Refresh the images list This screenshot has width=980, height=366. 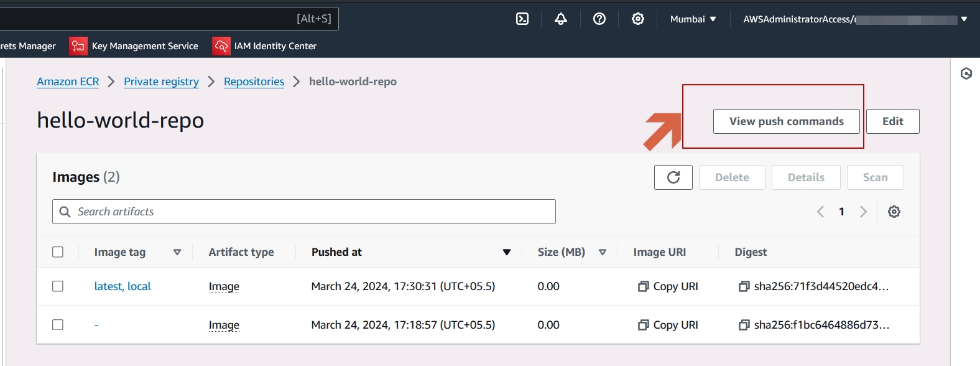click(673, 177)
